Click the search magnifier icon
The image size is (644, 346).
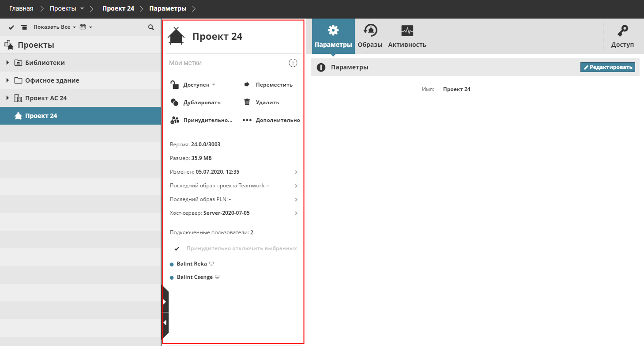151,27
